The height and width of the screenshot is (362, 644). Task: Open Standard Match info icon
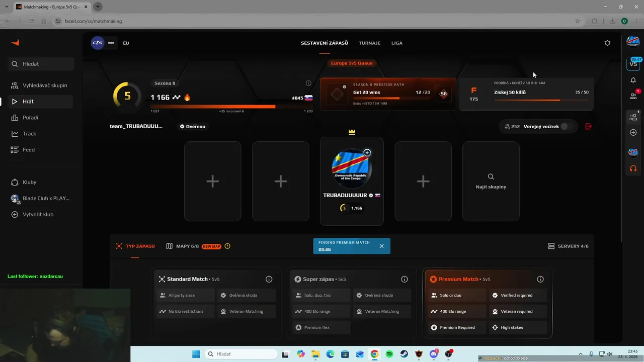269,279
